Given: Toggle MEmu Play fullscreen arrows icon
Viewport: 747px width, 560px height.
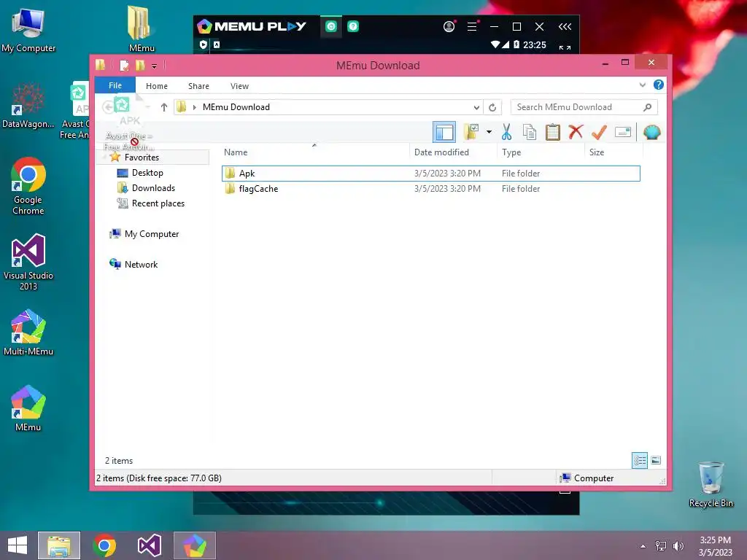Looking at the screenshot, I should 565,47.
